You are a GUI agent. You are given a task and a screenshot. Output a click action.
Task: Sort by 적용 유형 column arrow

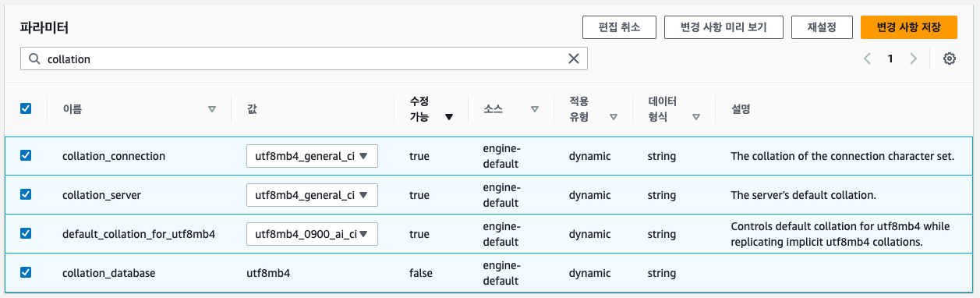[614, 117]
